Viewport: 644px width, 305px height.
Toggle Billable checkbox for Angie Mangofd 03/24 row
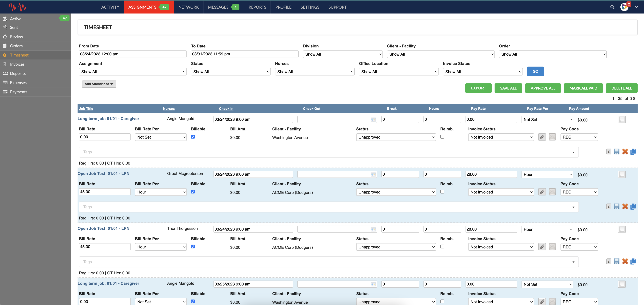pos(193,137)
